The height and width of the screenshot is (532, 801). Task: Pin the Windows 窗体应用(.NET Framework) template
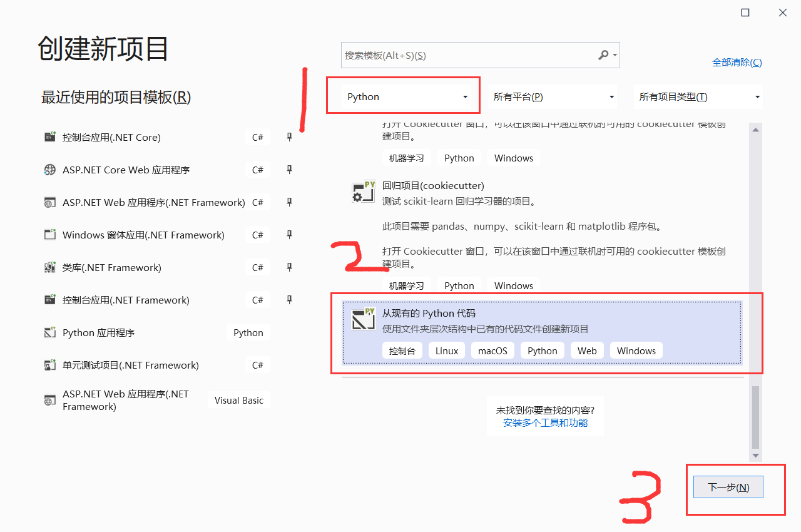coord(289,235)
